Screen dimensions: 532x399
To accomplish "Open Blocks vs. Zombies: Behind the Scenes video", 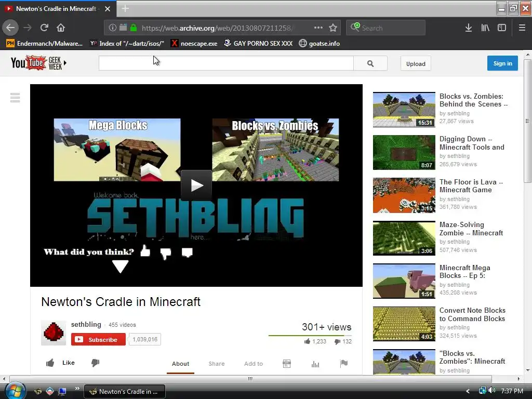I will coord(473,100).
